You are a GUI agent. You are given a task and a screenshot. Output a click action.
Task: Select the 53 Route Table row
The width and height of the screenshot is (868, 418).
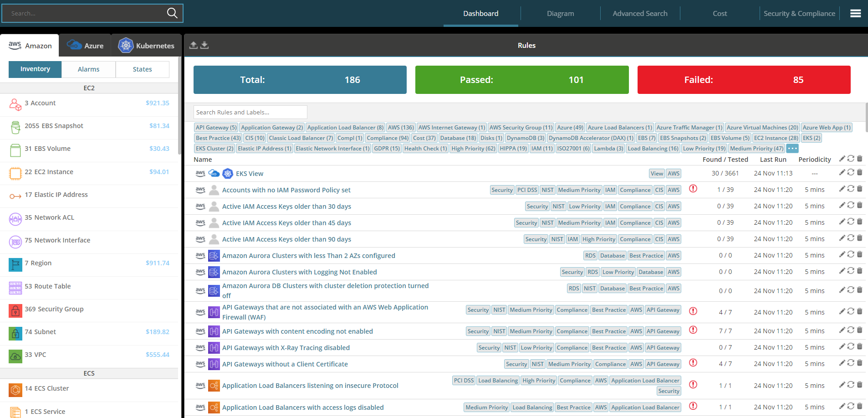point(89,288)
